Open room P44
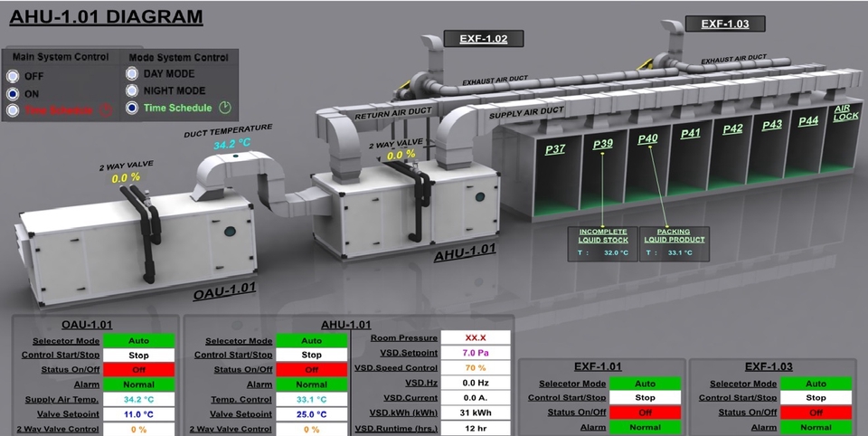Image resolution: width=868 pixels, height=436 pixels. [x=808, y=121]
